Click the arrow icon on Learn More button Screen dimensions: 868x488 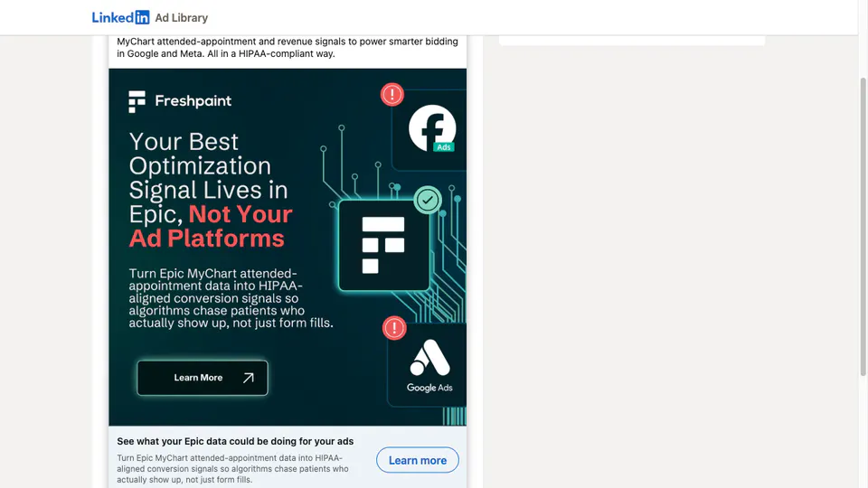pos(249,378)
